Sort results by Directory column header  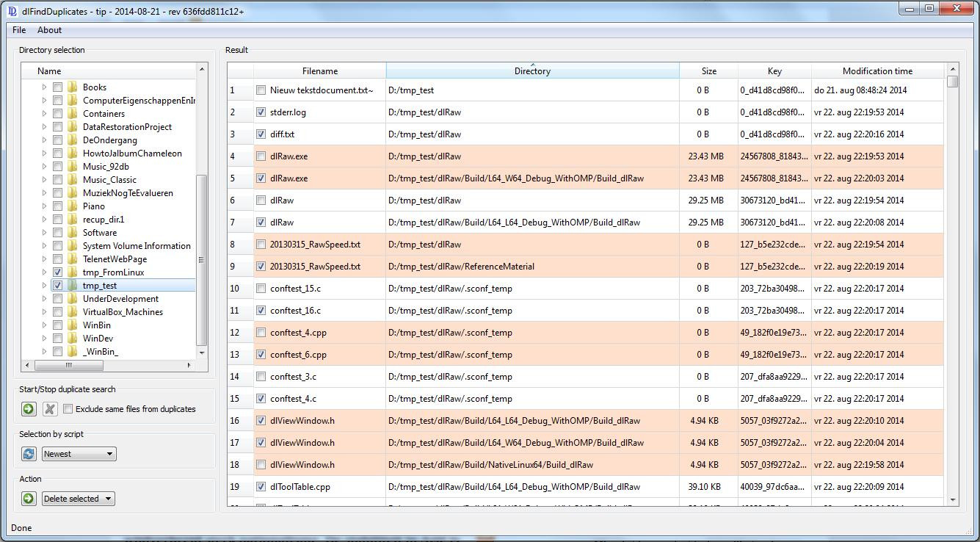tap(532, 71)
